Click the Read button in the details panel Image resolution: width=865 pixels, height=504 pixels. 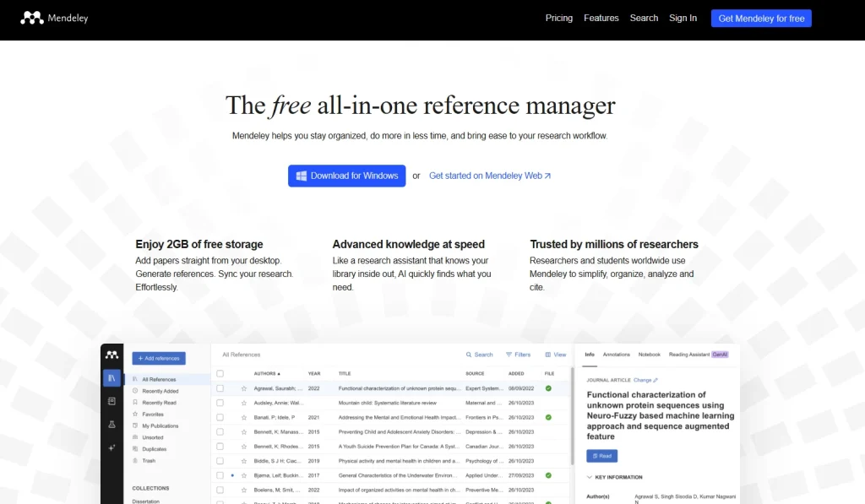coord(601,456)
